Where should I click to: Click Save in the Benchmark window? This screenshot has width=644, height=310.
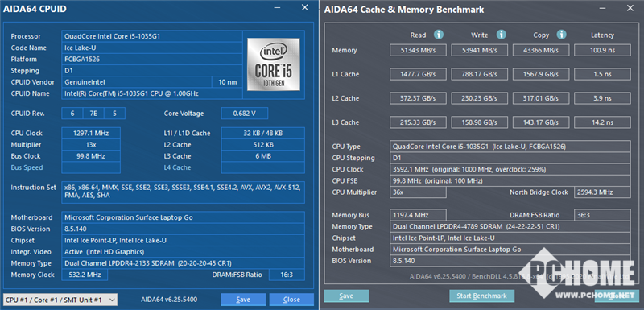click(x=346, y=296)
